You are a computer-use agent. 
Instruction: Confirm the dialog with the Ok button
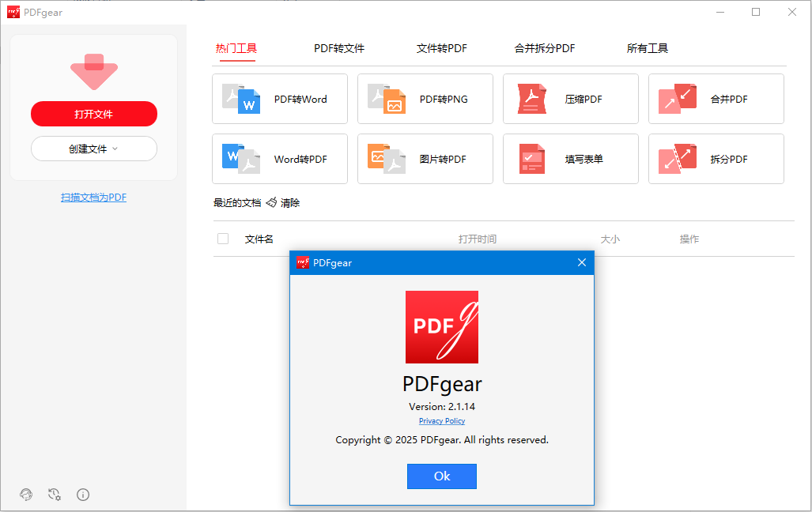pos(441,476)
